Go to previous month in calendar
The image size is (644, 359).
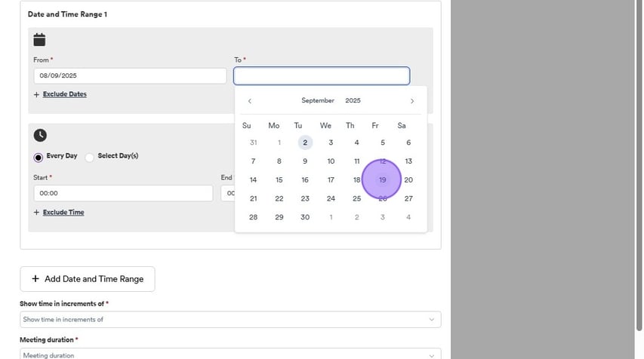[x=250, y=101]
